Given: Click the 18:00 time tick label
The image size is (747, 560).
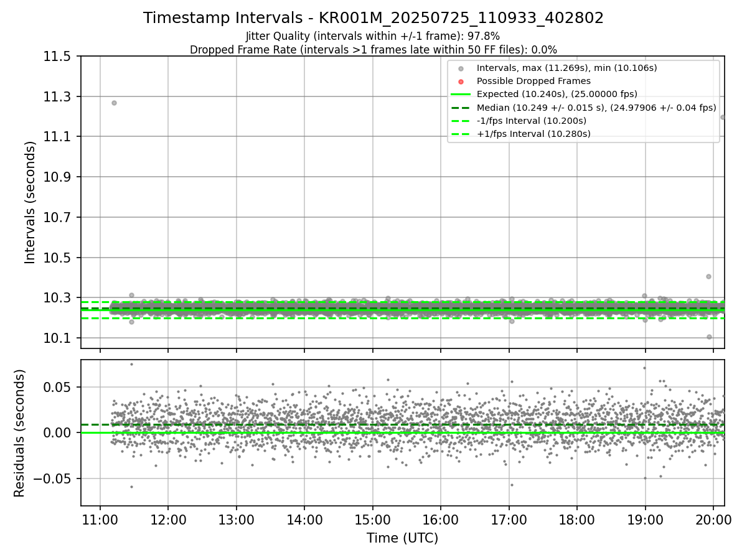Looking at the screenshot, I should 576,520.
